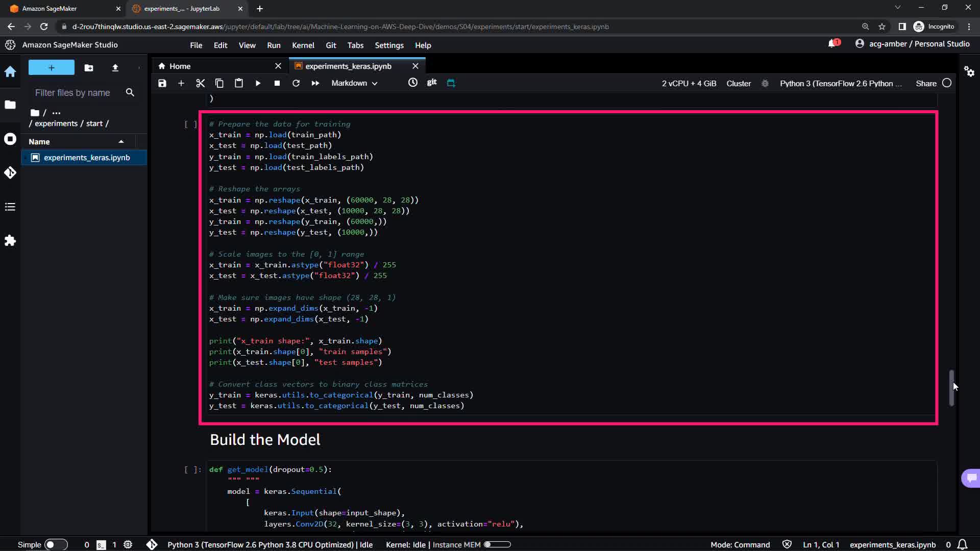Open the Running Terminals and Kernels sidebar icon

click(x=10, y=139)
